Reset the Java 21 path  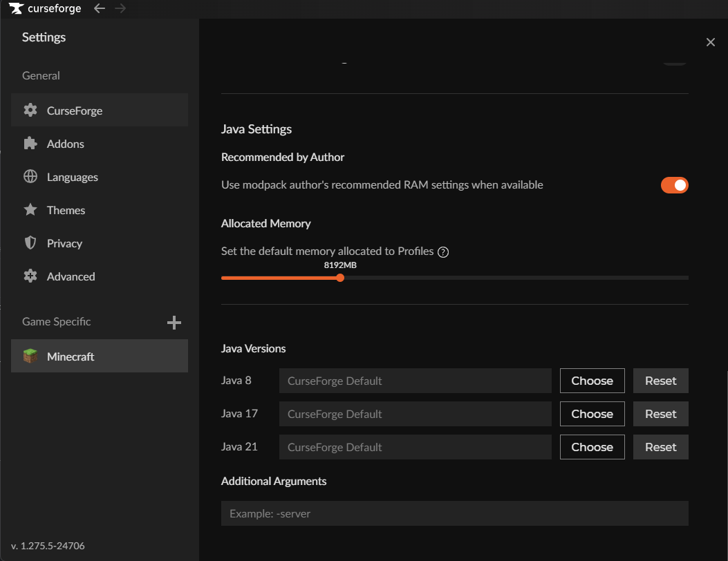(x=661, y=447)
